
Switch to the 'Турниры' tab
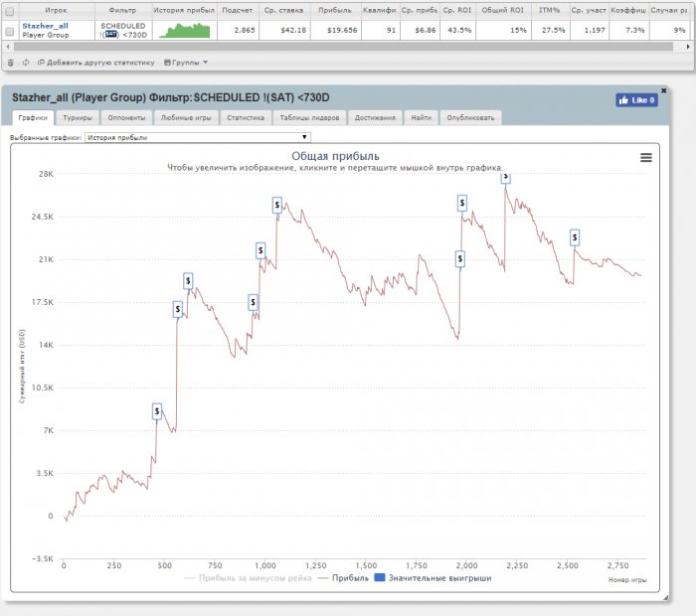point(77,117)
